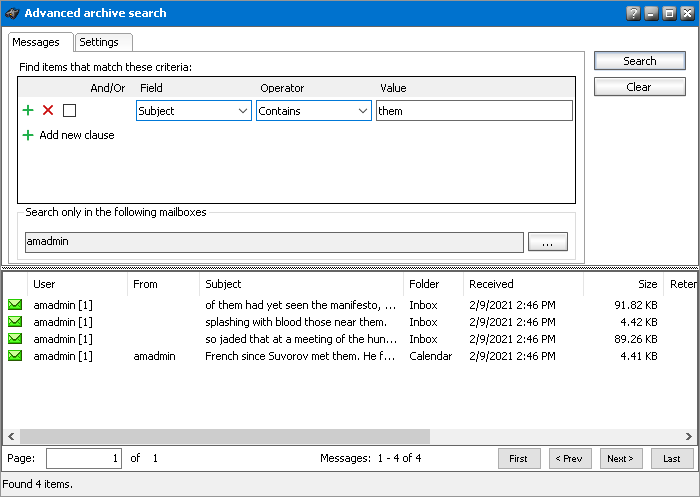Image resolution: width=700 pixels, height=497 pixels.
Task: Click the help question mark button in title bar
Action: pos(633,14)
